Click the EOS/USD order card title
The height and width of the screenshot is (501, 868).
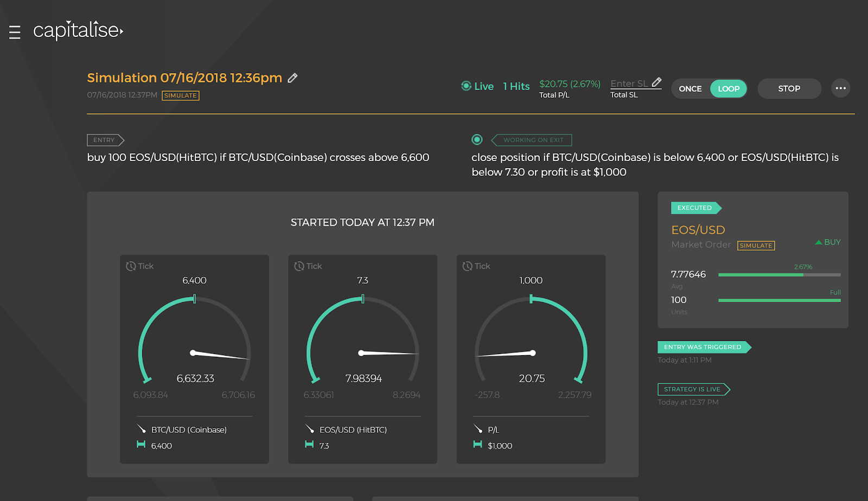698,230
